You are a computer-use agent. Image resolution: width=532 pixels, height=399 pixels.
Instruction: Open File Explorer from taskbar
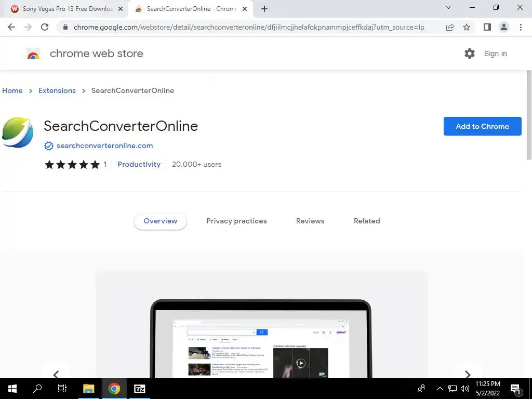(88, 389)
